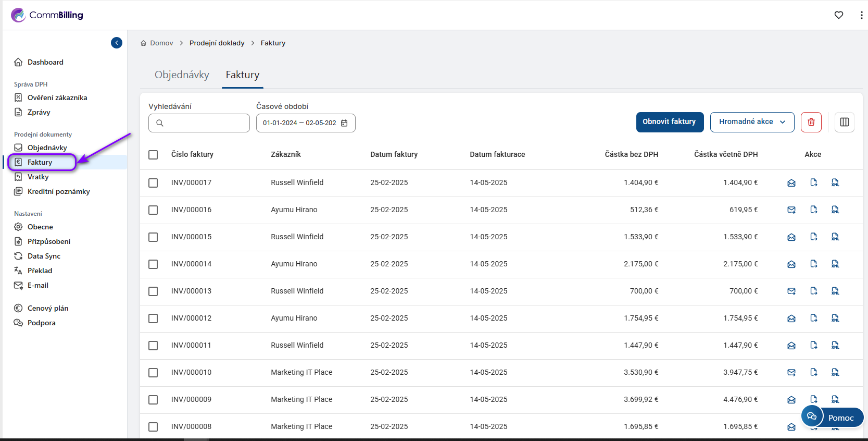
Task: Send email for invoice INV/000013
Action: 791,291
